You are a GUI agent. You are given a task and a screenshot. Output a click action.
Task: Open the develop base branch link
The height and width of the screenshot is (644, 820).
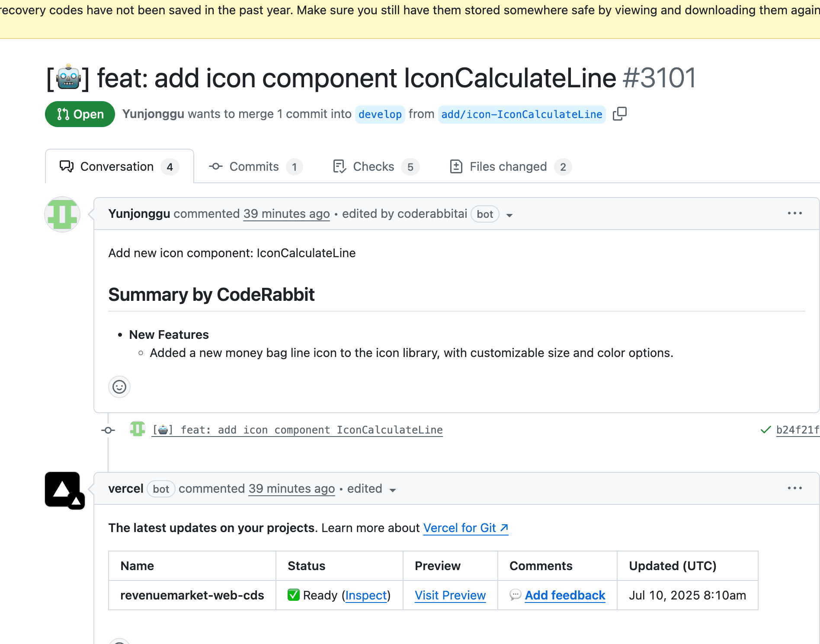click(380, 115)
